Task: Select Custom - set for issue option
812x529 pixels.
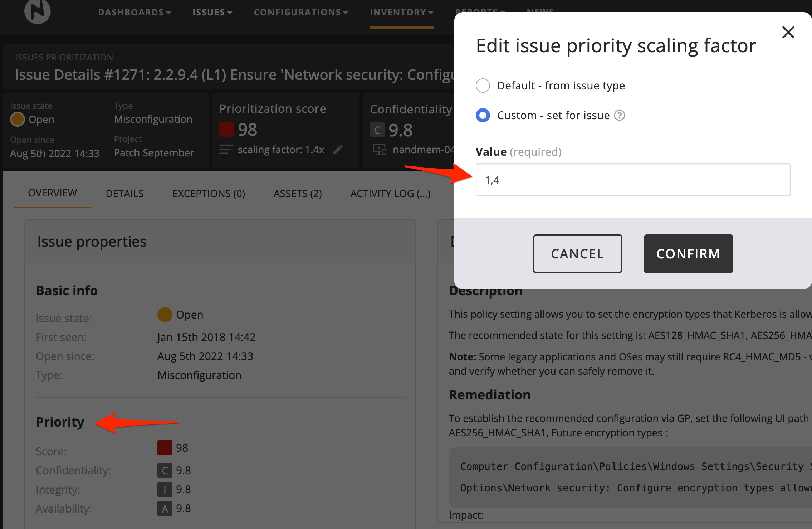Action: click(x=483, y=115)
